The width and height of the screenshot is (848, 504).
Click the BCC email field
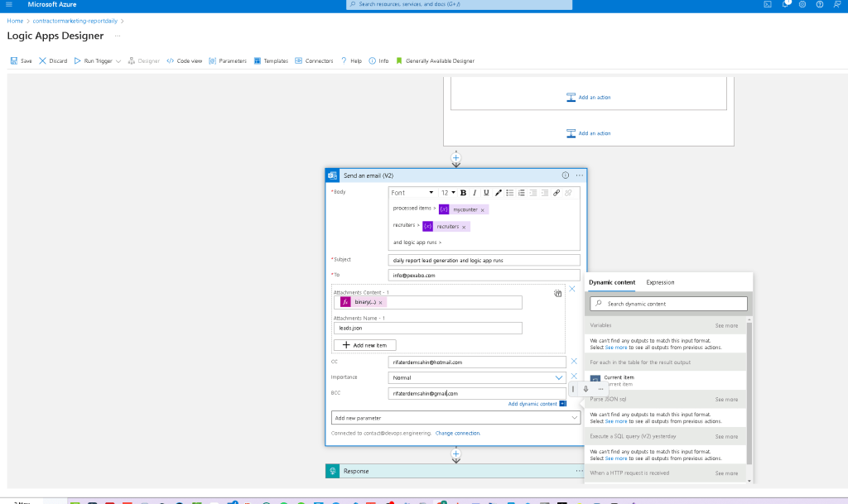[477, 393]
